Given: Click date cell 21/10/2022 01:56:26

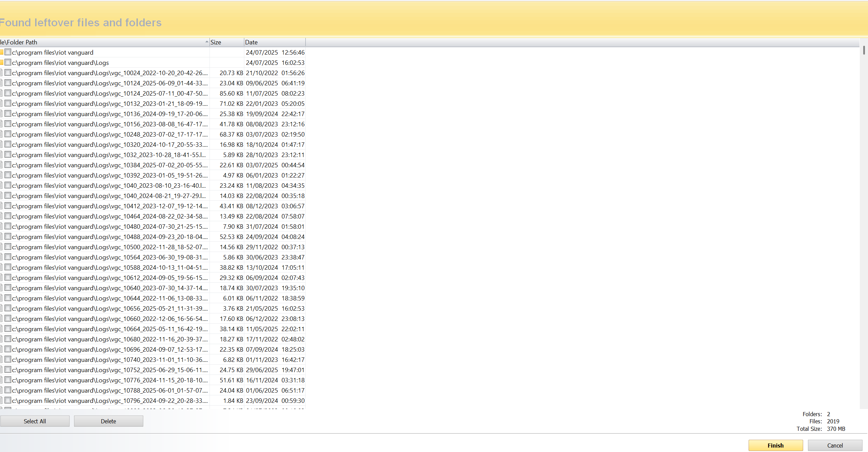Looking at the screenshot, I should [x=275, y=73].
